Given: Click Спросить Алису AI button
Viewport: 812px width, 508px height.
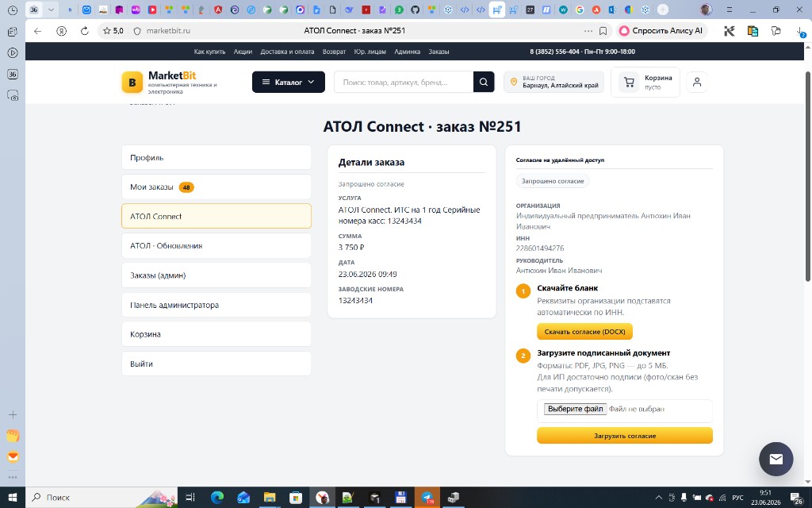Looking at the screenshot, I should pyautogui.click(x=661, y=31).
